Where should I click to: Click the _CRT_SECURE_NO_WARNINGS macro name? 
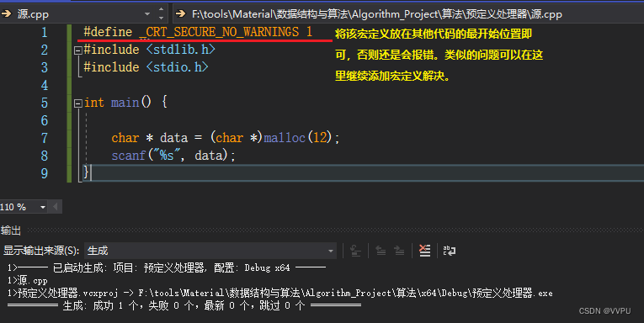click(219, 32)
